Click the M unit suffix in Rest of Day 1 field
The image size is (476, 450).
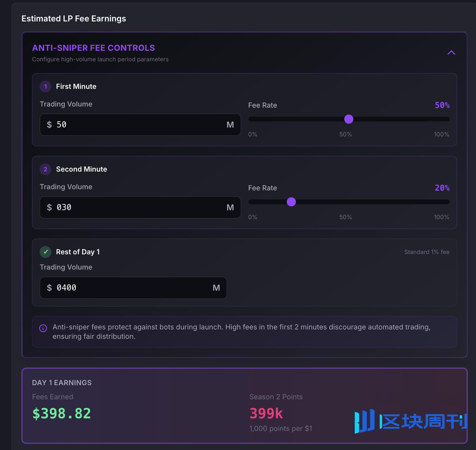[x=216, y=288]
